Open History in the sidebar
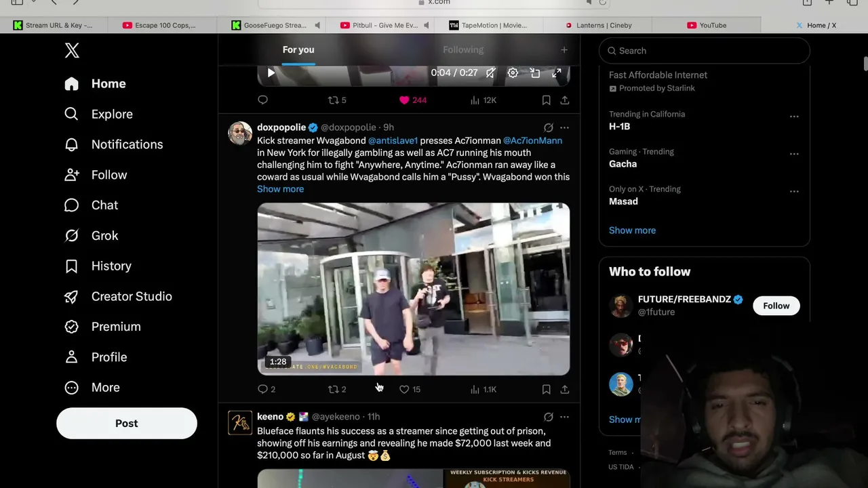 point(98,266)
